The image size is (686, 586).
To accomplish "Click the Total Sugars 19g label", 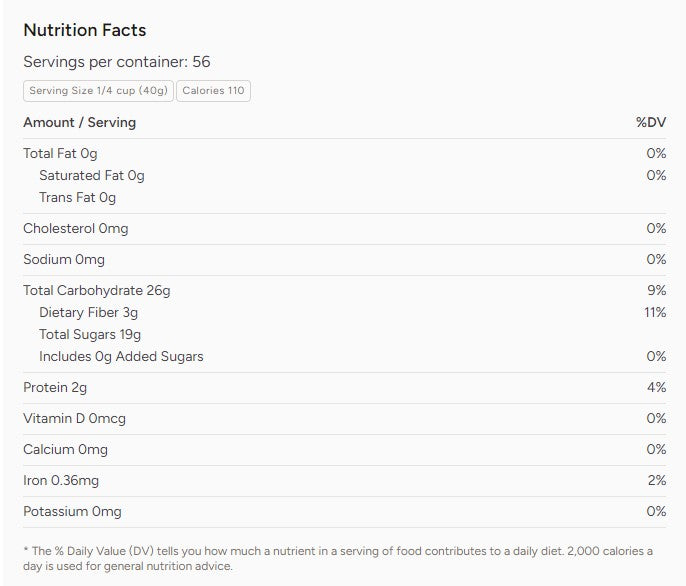I will click(90, 334).
